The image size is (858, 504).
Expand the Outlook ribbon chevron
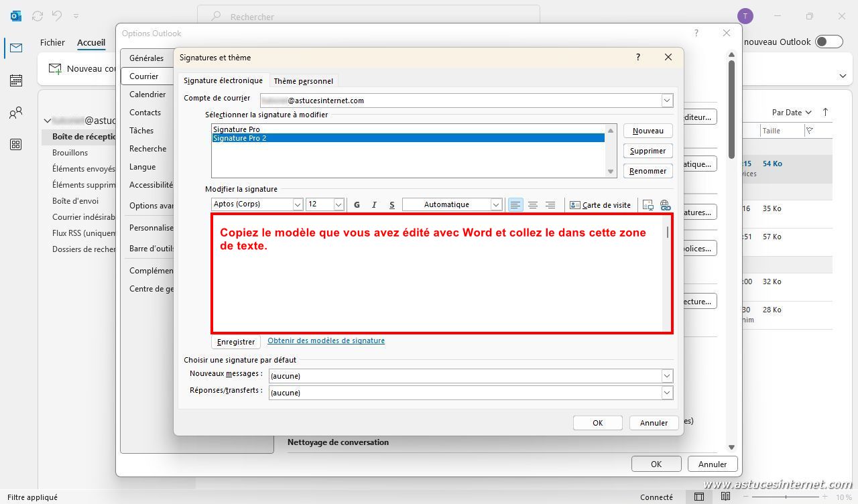(843, 76)
